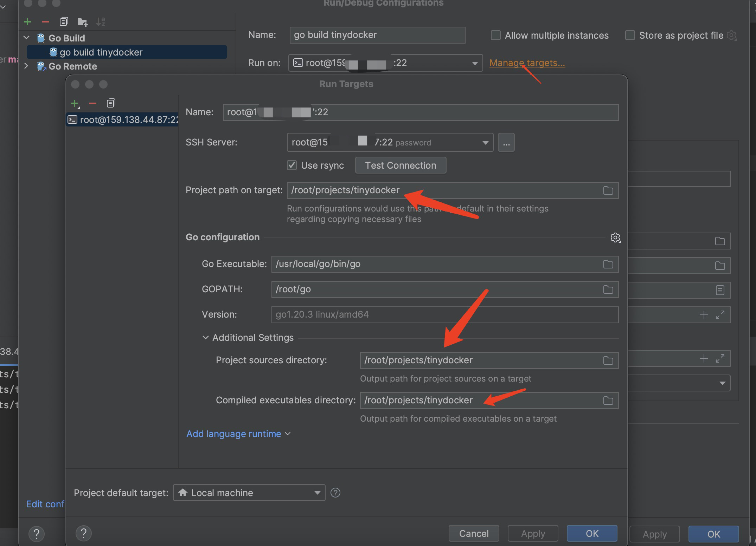Toggle the Use rsync checkbox
Viewport: 756px width, 546px height.
pyautogui.click(x=292, y=165)
